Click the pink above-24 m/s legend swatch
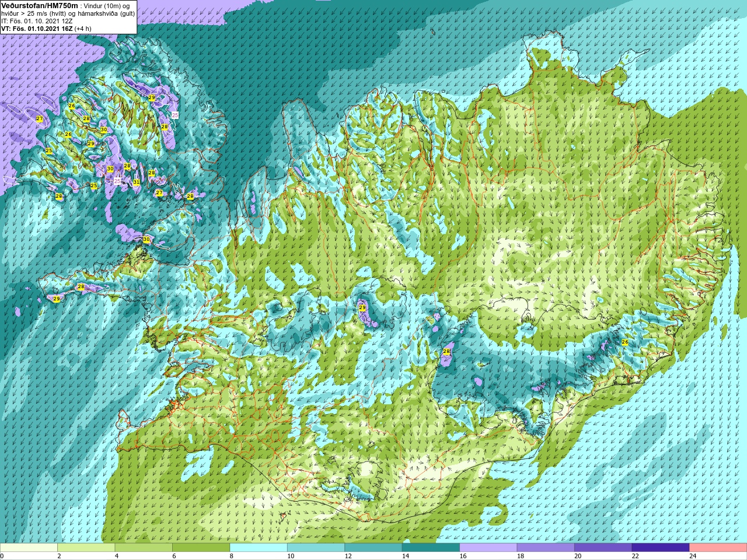This screenshot has height=560, width=747. pyautogui.click(x=718, y=548)
